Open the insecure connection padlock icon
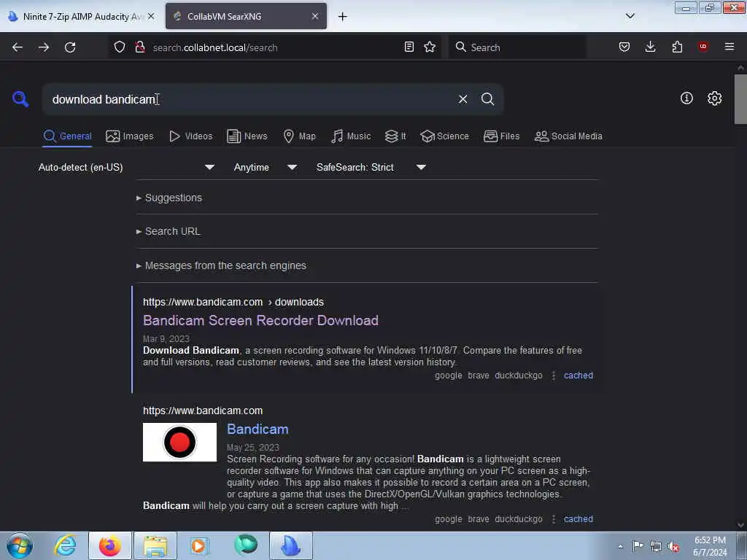Image resolution: width=747 pixels, height=560 pixels. (139, 47)
